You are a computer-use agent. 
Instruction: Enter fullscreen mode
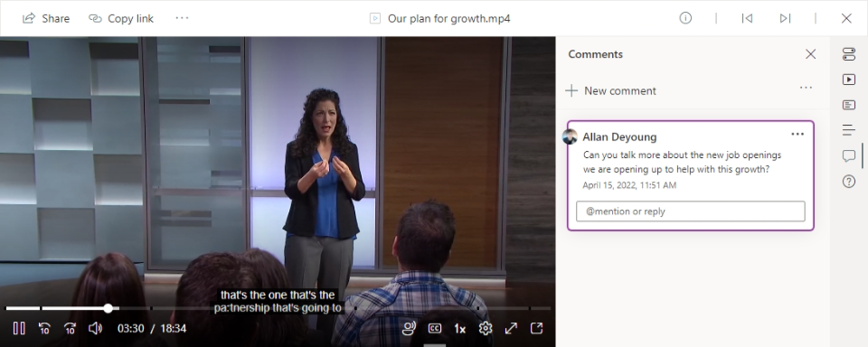tap(511, 328)
